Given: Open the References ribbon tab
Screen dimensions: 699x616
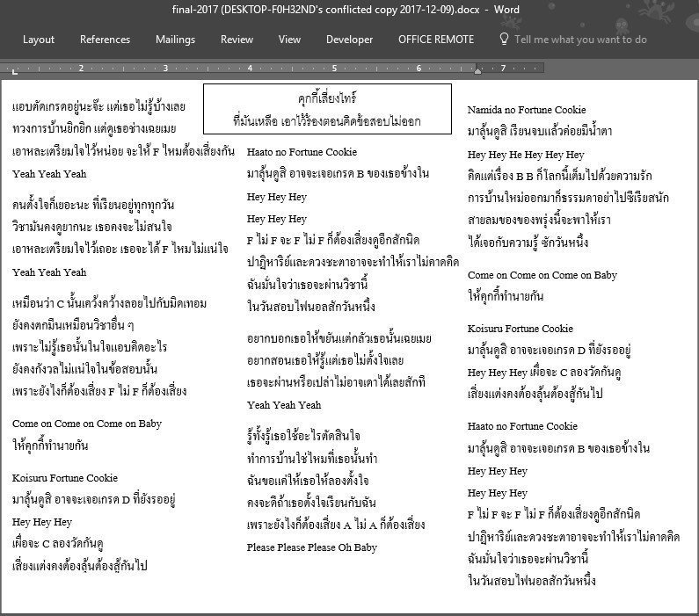Looking at the screenshot, I should pyautogui.click(x=105, y=40).
